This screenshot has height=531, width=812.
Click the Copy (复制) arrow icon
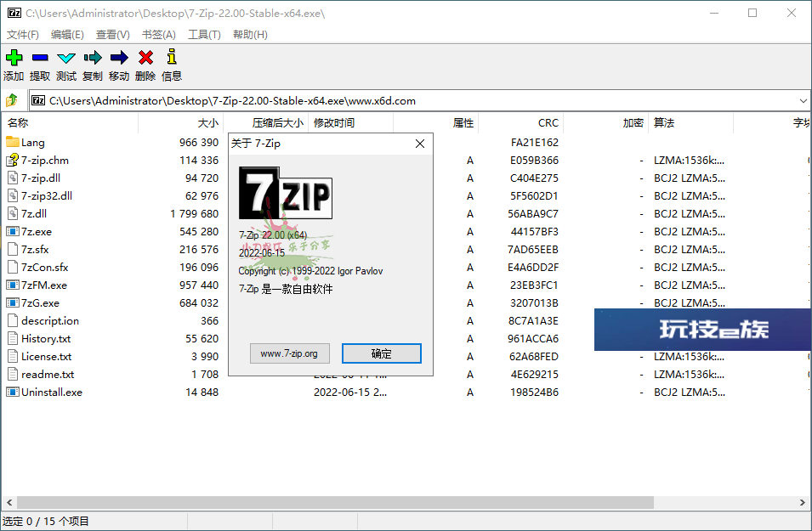point(93,58)
